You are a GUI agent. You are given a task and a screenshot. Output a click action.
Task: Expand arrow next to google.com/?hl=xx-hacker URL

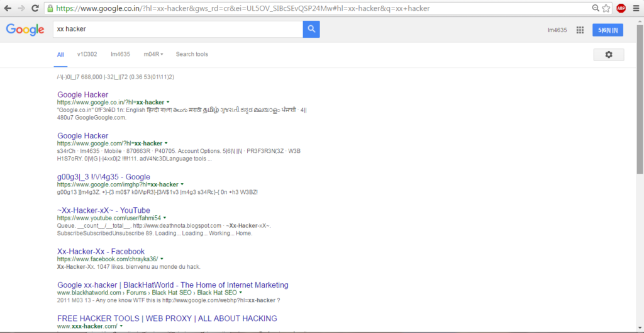166,143
